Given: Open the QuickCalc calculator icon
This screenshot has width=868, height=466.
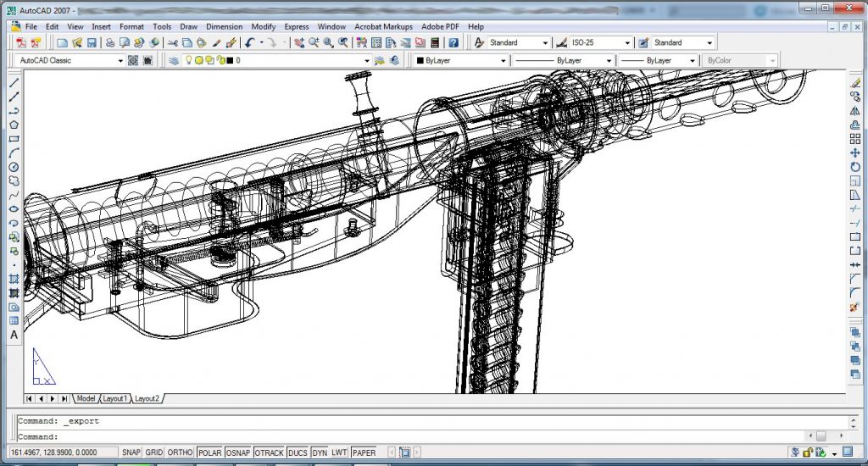Looking at the screenshot, I should pyautogui.click(x=435, y=42).
